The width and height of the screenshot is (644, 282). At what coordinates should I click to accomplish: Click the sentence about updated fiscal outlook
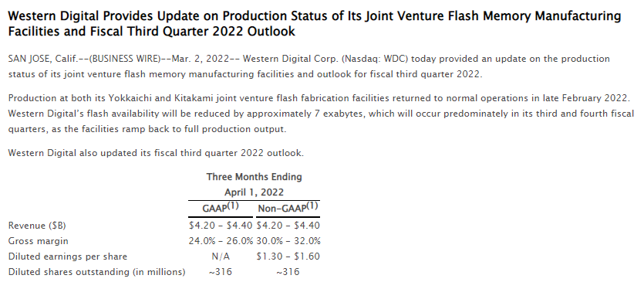coord(156,153)
